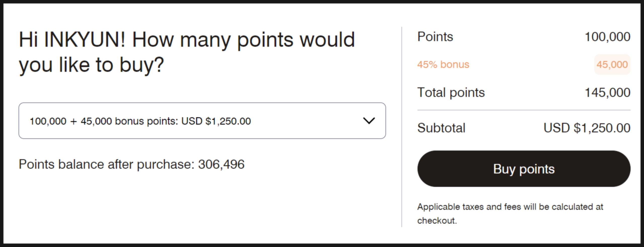The width and height of the screenshot is (644, 247).
Task: Click the Points balance after purchase text
Action: [107, 164]
